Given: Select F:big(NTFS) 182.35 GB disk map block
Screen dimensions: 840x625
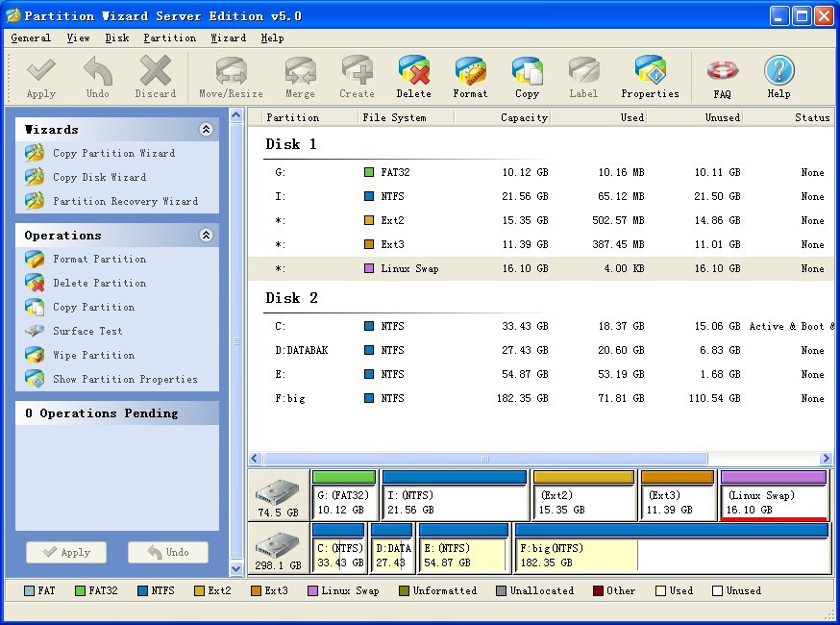Looking at the screenshot, I should coord(672,548).
